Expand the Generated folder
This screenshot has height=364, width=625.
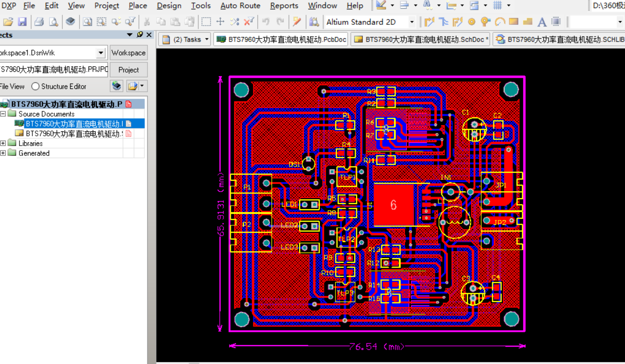(3, 153)
